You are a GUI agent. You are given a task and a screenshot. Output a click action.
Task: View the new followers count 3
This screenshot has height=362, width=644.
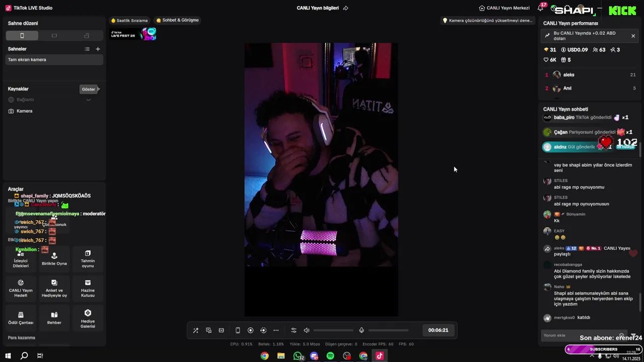(x=615, y=50)
